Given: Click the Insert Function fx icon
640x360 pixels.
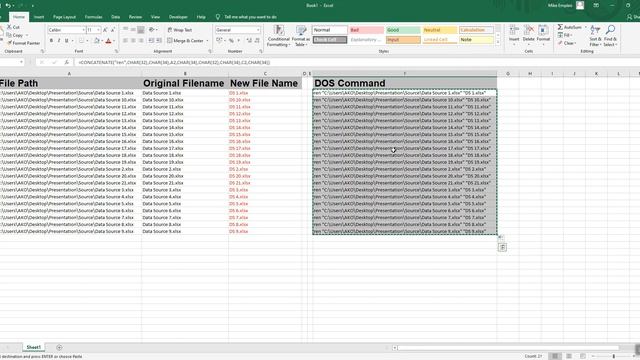Looking at the screenshot, I should pos(67,62).
